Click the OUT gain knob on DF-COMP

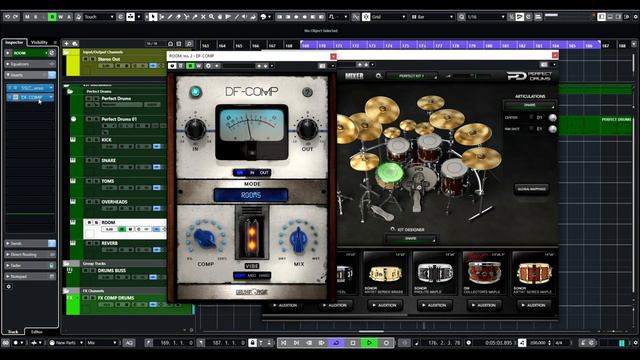point(307,130)
